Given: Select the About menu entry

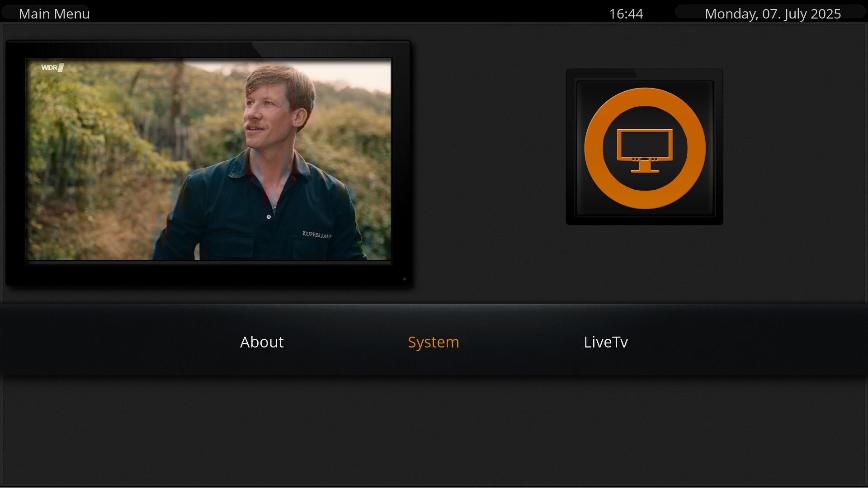Looking at the screenshot, I should click(x=262, y=342).
